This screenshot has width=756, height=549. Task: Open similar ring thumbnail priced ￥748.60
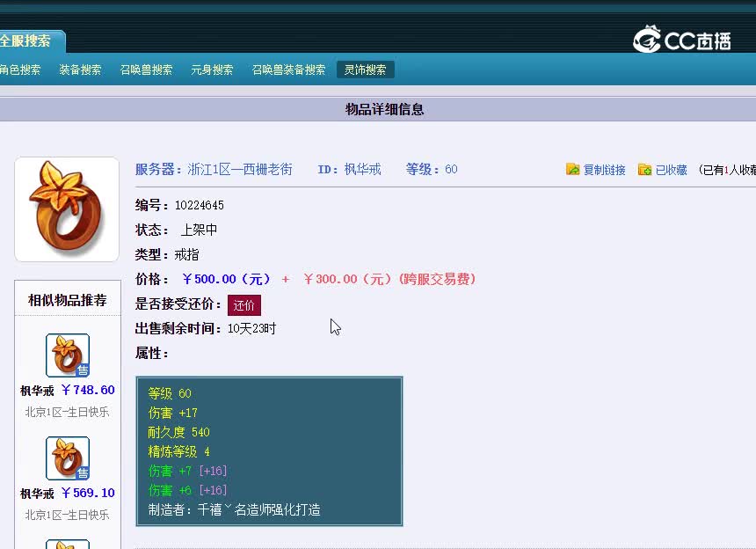pyautogui.click(x=68, y=355)
